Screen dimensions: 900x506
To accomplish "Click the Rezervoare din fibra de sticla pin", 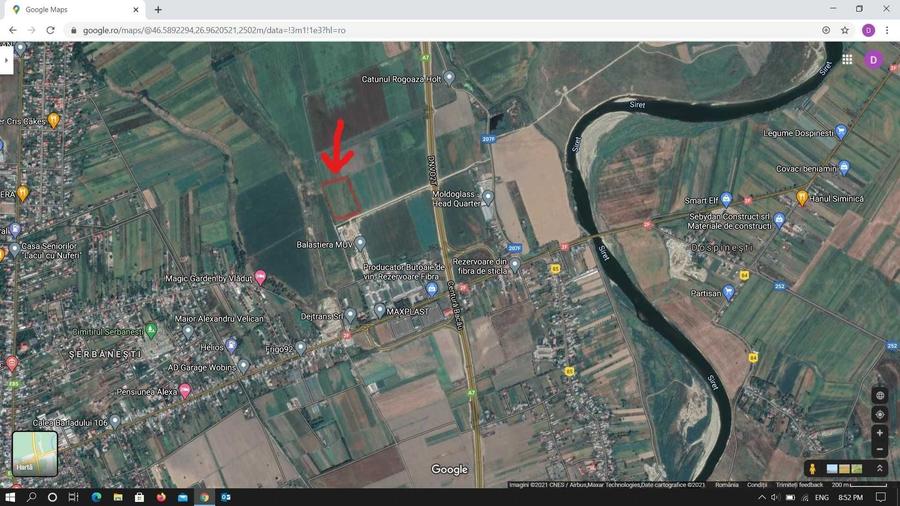I will [x=515, y=264].
